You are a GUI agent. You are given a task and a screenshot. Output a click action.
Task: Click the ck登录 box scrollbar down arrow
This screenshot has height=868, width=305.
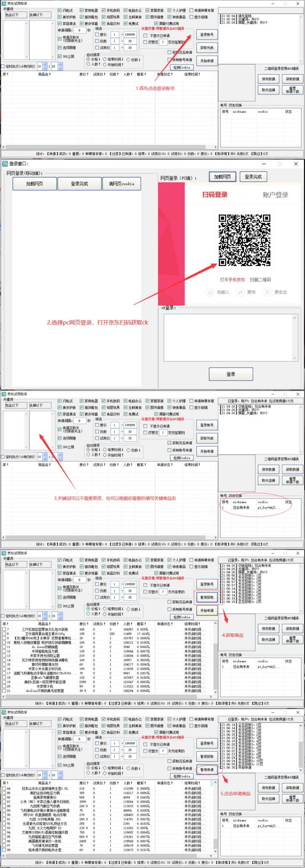[295, 358]
